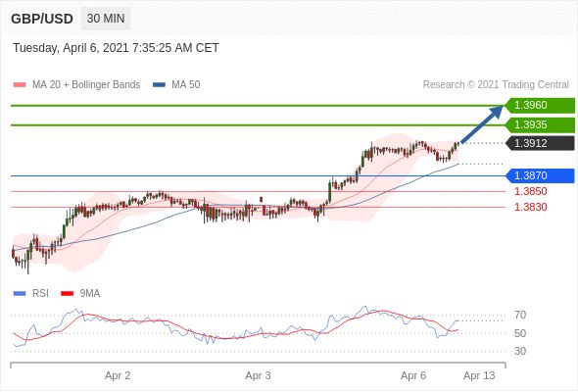Click the Apr 2 date axis label
Image resolution: width=578 pixels, height=392 pixels.
118,375
